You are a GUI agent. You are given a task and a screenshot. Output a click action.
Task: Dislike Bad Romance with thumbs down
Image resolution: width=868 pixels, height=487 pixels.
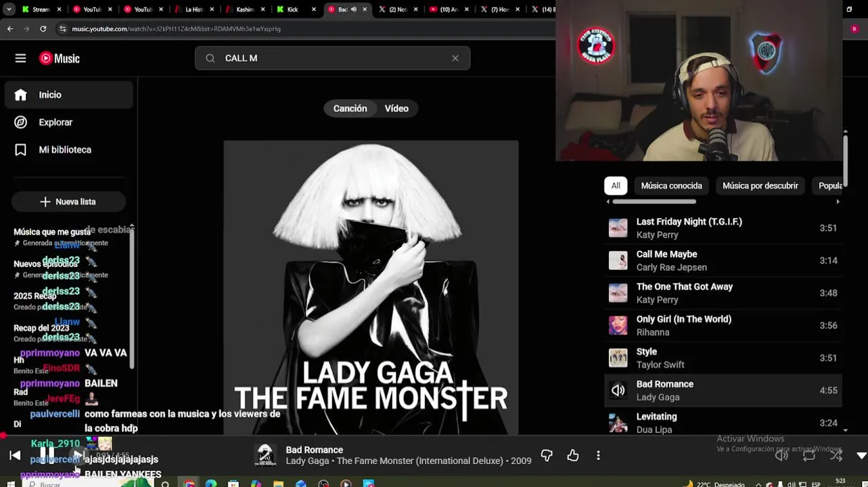click(x=547, y=455)
